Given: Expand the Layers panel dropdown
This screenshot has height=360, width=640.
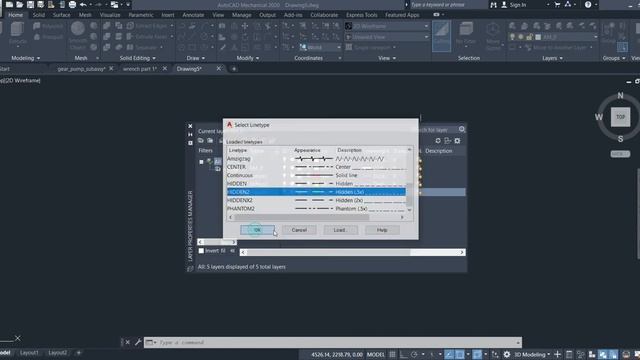Looking at the screenshot, I should pos(553,58).
